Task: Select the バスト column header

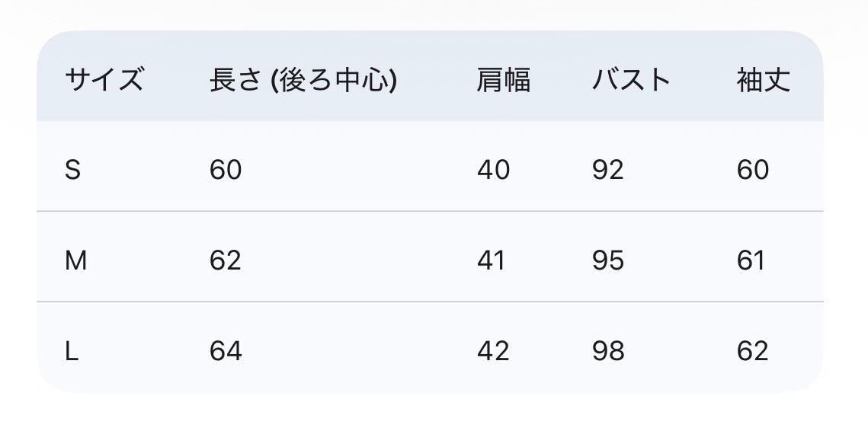Action: coord(631,79)
